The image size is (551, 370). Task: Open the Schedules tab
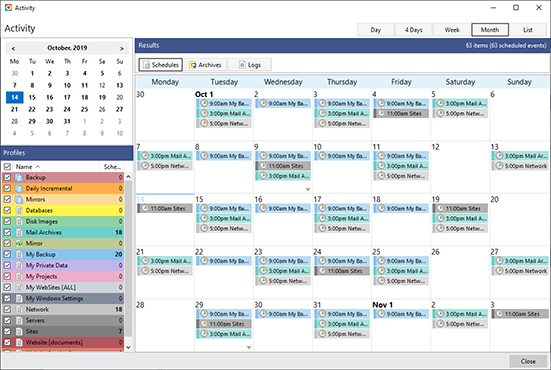161,65
